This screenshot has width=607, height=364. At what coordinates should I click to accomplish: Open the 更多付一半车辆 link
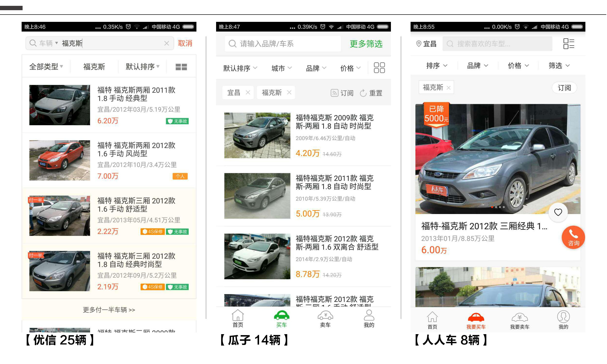(109, 310)
